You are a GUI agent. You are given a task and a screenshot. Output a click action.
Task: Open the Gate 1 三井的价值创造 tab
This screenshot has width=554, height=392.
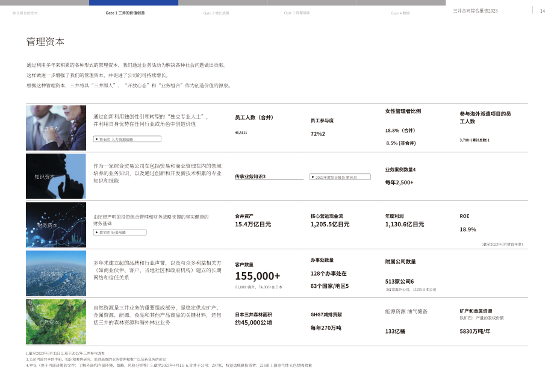click(x=125, y=13)
